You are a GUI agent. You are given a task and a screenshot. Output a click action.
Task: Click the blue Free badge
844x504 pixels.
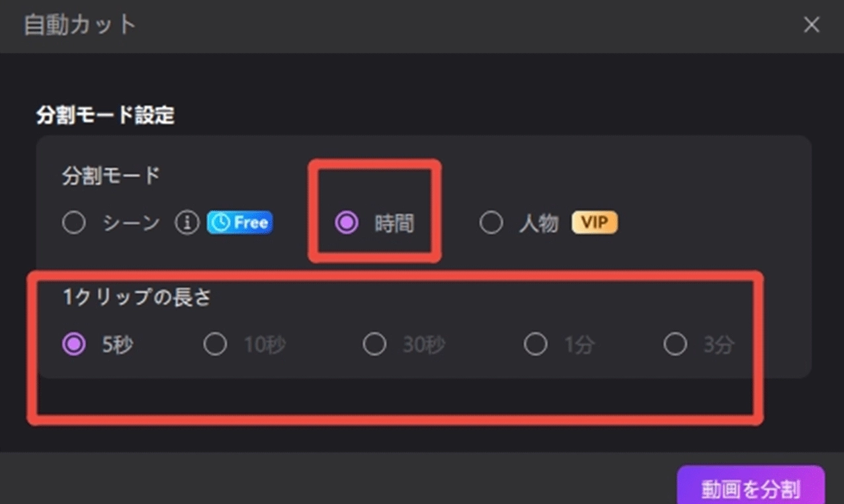[x=239, y=223]
